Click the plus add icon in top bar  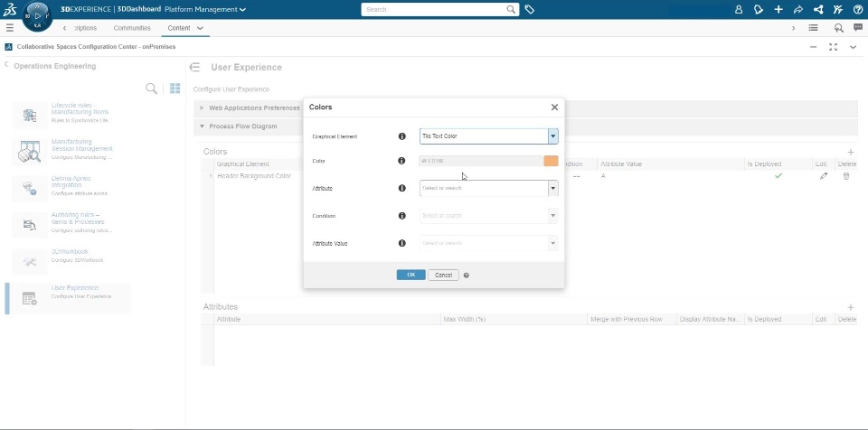point(778,9)
